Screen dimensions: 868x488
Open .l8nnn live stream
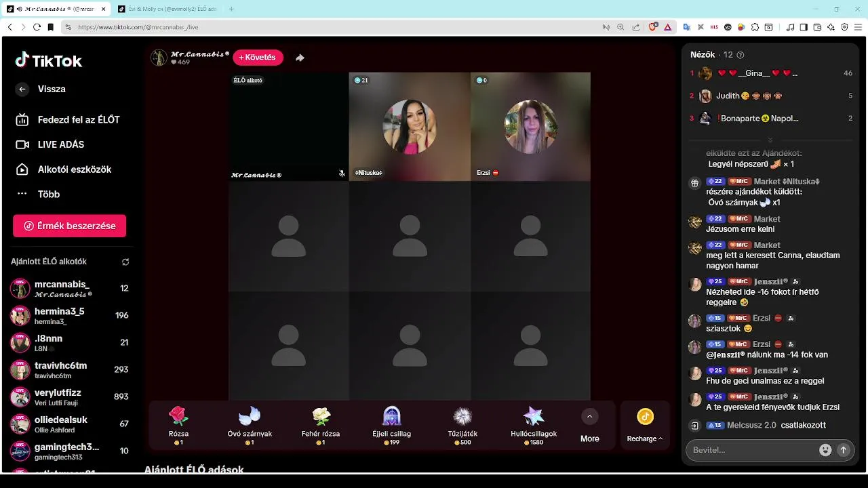[x=69, y=343]
